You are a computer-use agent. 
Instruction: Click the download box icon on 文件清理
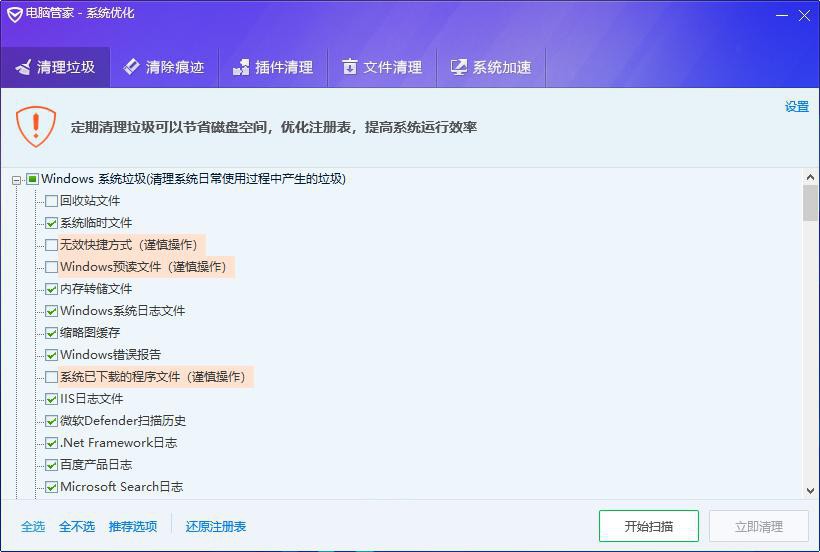coord(350,67)
